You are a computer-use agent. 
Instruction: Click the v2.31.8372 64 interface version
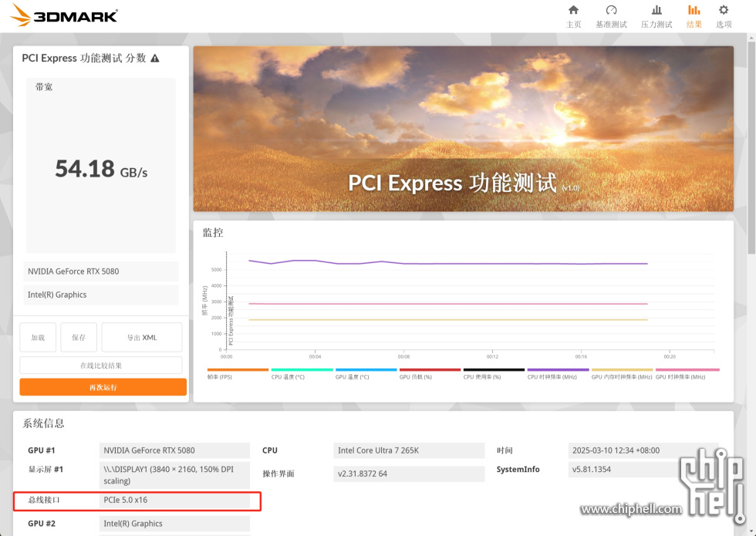coord(408,474)
